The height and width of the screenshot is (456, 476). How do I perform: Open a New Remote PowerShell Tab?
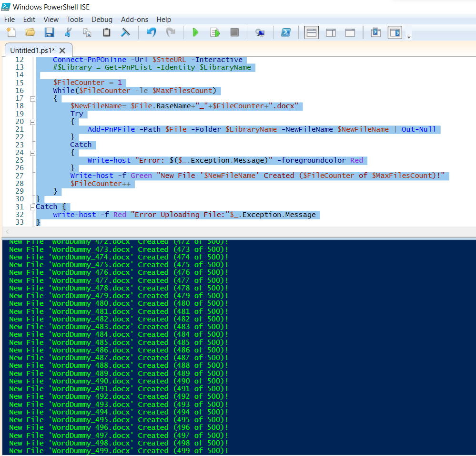tap(260, 32)
